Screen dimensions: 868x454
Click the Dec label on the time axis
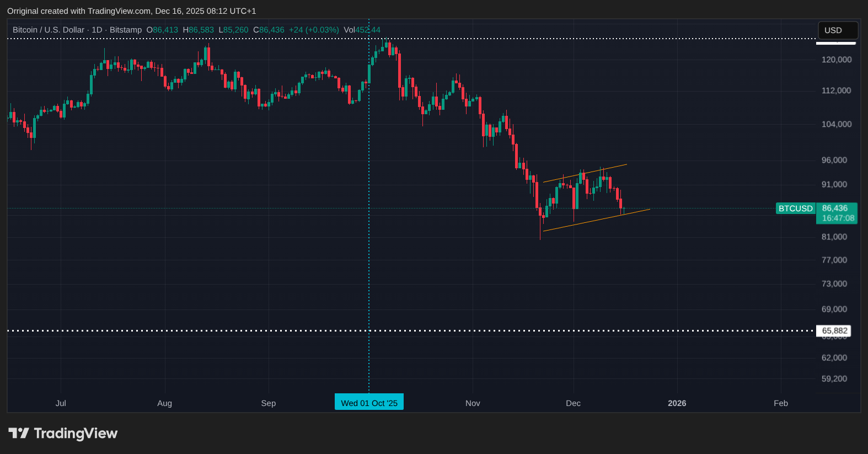[573, 403]
